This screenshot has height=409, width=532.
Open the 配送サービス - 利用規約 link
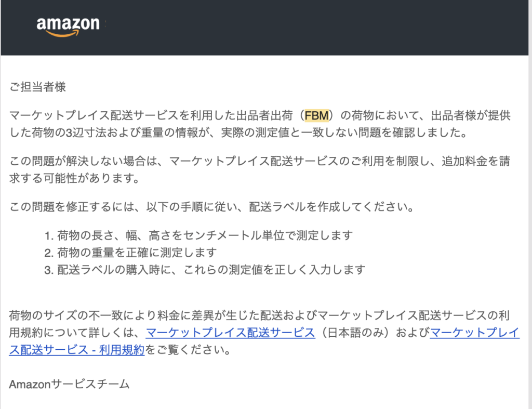(x=77, y=350)
